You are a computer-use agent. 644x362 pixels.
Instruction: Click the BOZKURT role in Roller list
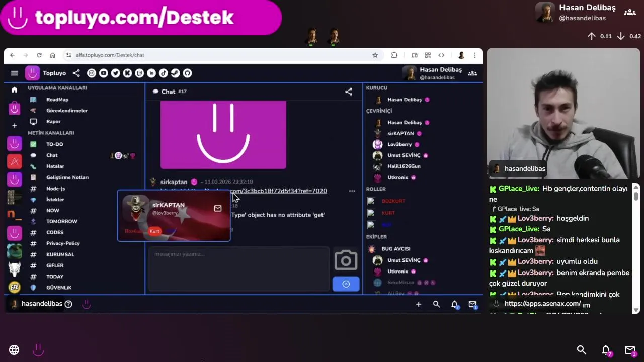click(393, 201)
